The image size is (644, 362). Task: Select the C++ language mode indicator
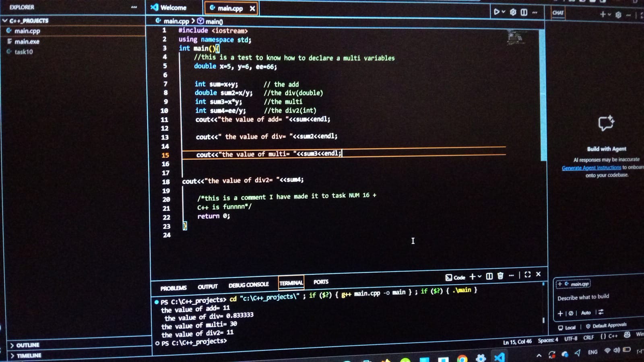click(609, 336)
